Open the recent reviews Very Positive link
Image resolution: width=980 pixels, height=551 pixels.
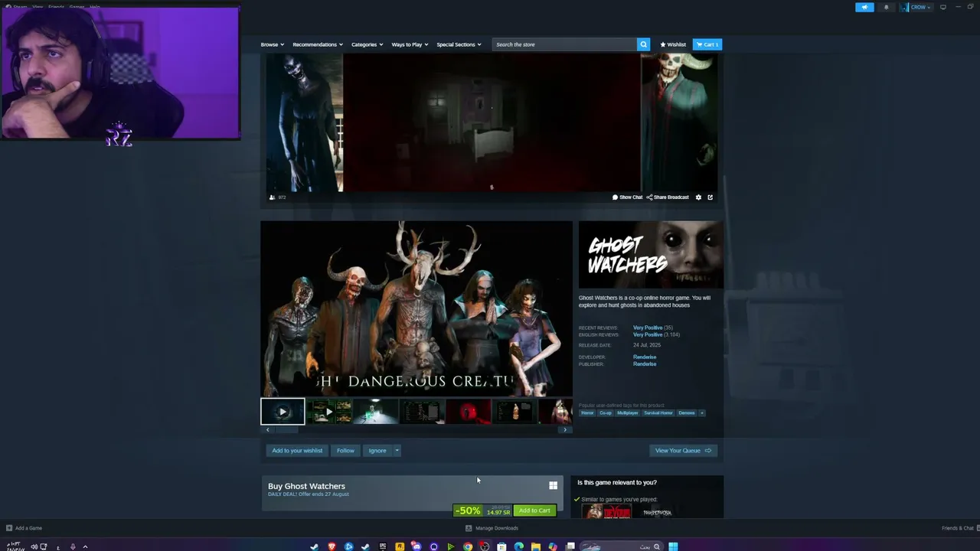[x=648, y=328]
